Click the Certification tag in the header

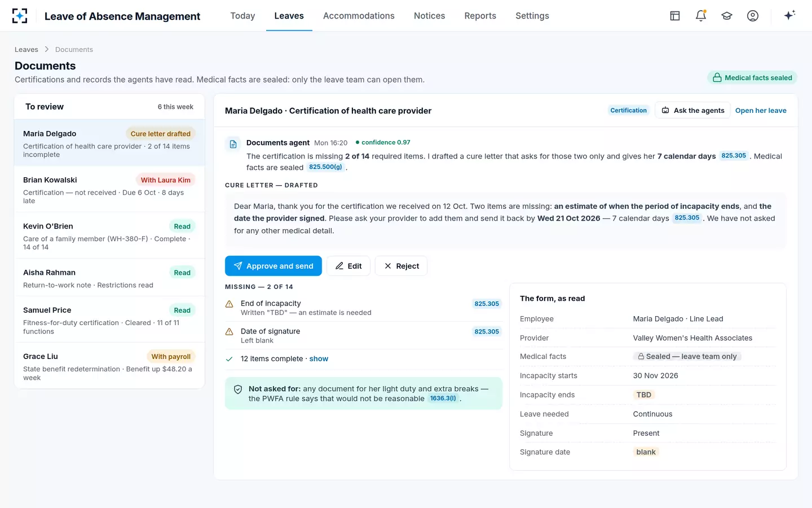point(628,111)
